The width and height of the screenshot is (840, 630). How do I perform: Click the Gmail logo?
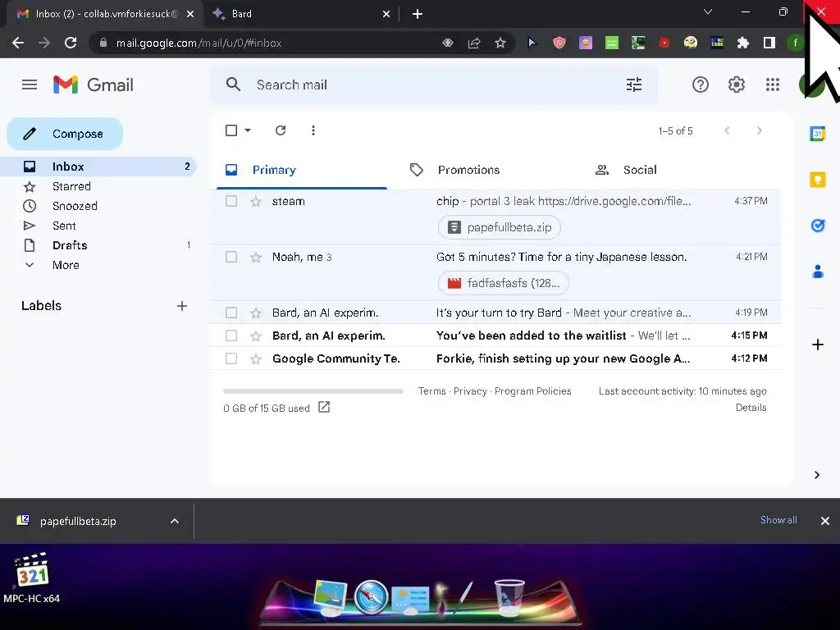[x=94, y=84]
